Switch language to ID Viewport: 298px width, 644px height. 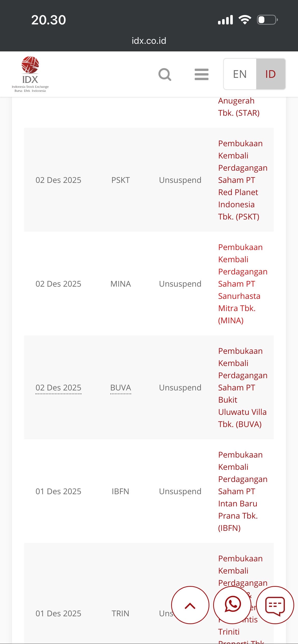tap(270, 74)
